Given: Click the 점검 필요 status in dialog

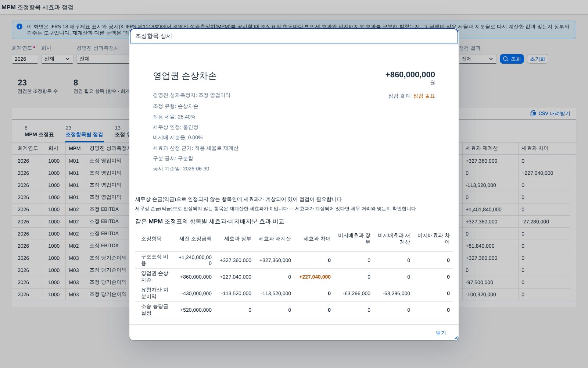Looking at the screenshot, I should [424, 96].
